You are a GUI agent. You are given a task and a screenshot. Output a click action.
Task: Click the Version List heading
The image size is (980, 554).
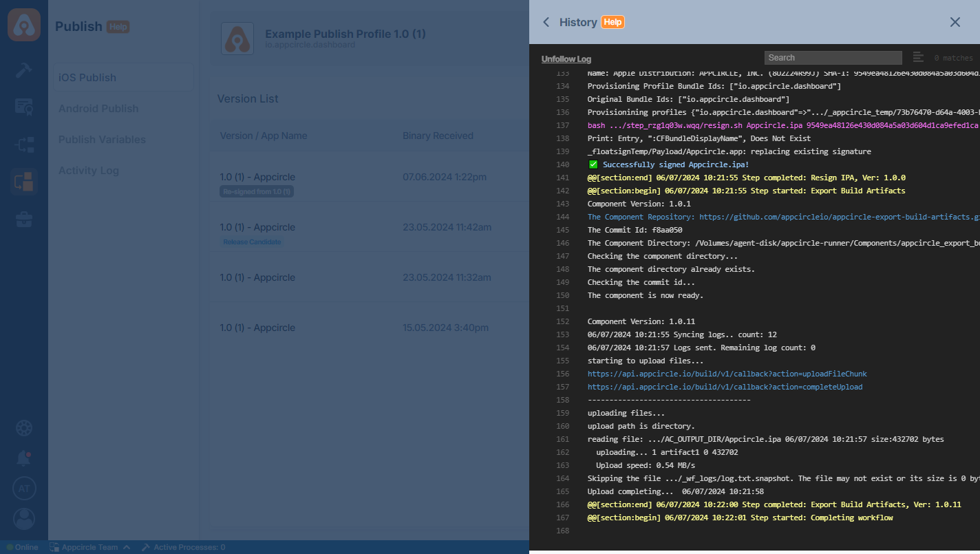tap(248, 99)
